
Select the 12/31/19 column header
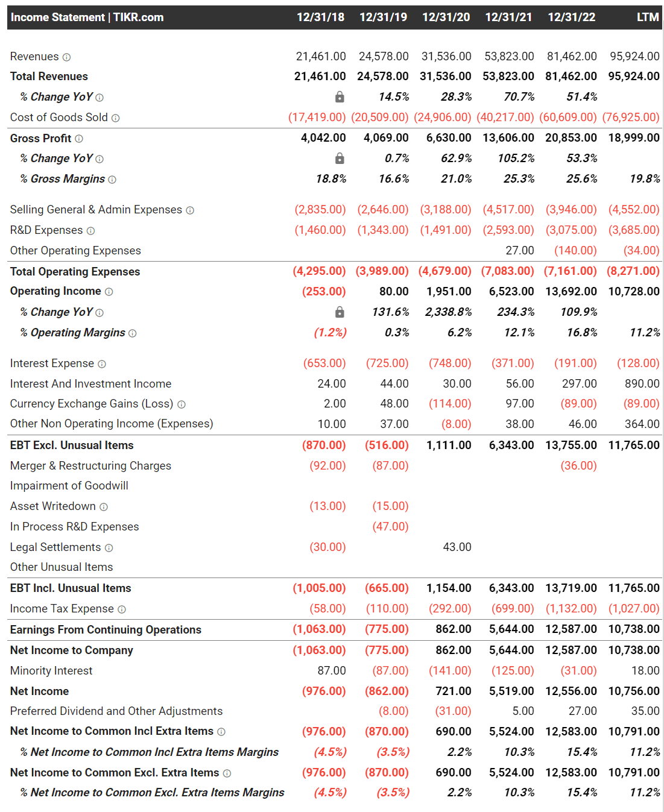(x=384, y=17)
